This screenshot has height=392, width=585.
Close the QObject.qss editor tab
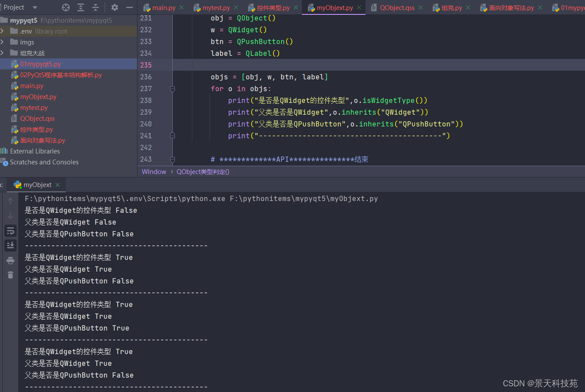tap(421, 7)
